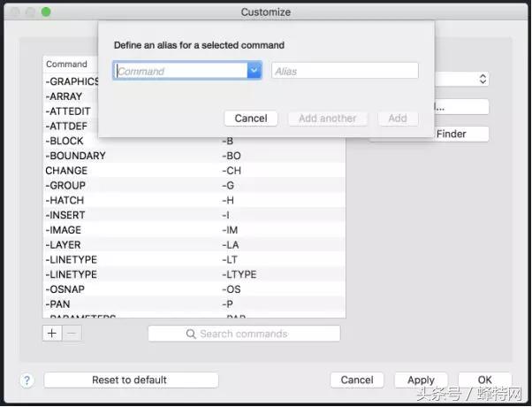The image size is (532, 407).
Task: Open the popup stepper on the right side
Action: [483, 79]
